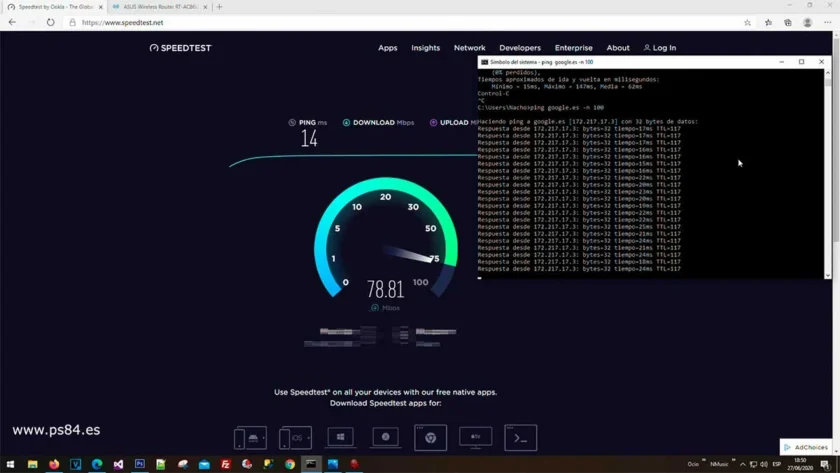Image resolution: width=840 pixels, height=473 pixels.
Task: Open the Developers menu item
Action: (x=520, y=48)
